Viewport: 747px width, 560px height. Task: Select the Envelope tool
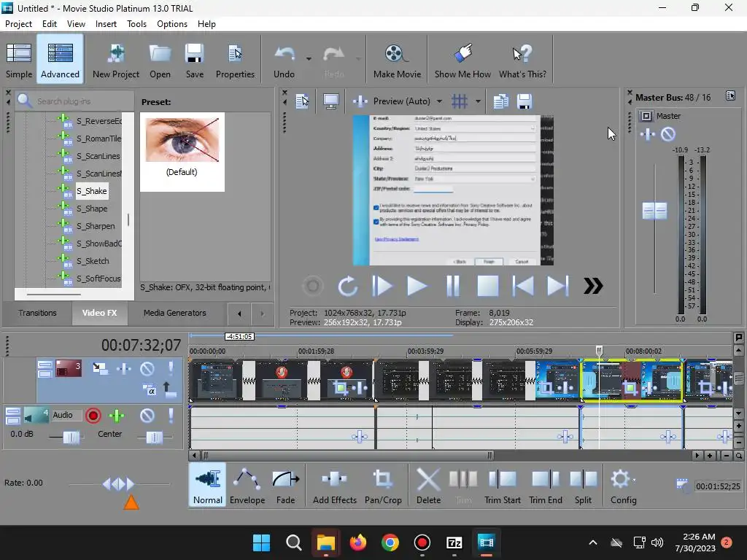click(x=247, y=486)
